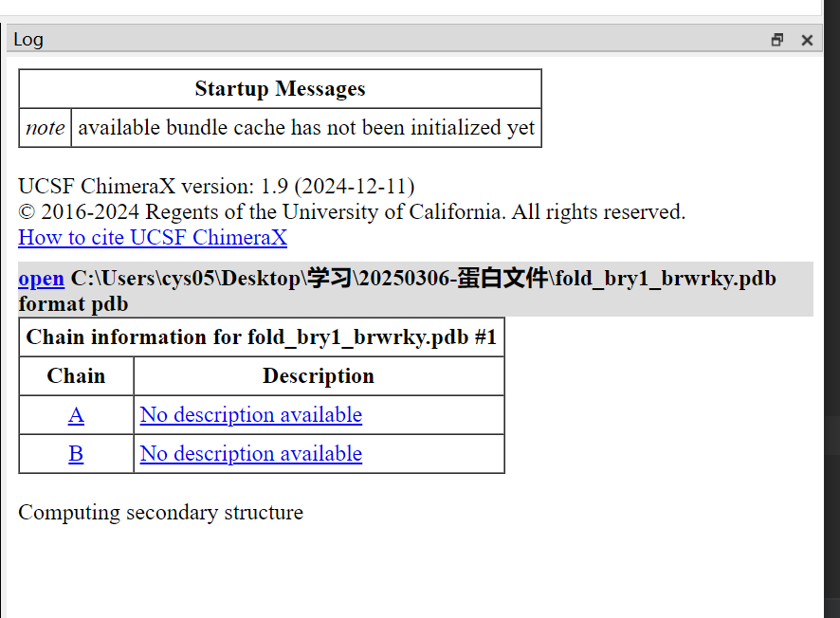Undock the Log panel with float icon

[x=776, y=40]
